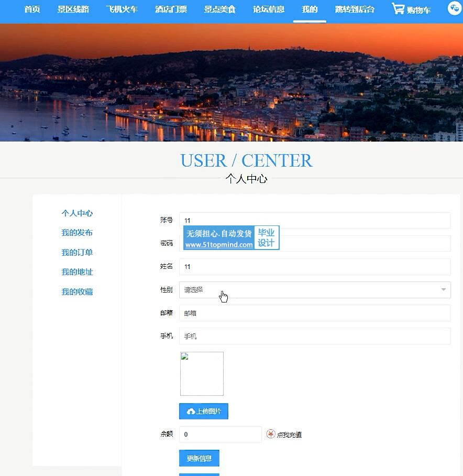Open the 飞机火车 menu item
463x476 pixels.
click(122, 9)
